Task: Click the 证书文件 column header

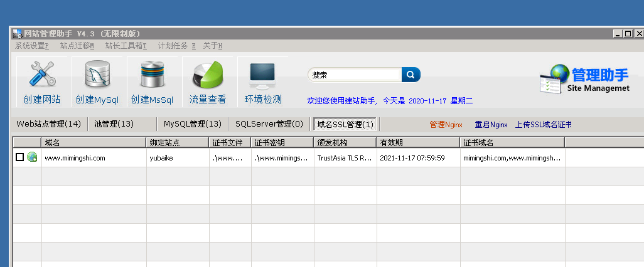Action: click(x=230, y=143)
